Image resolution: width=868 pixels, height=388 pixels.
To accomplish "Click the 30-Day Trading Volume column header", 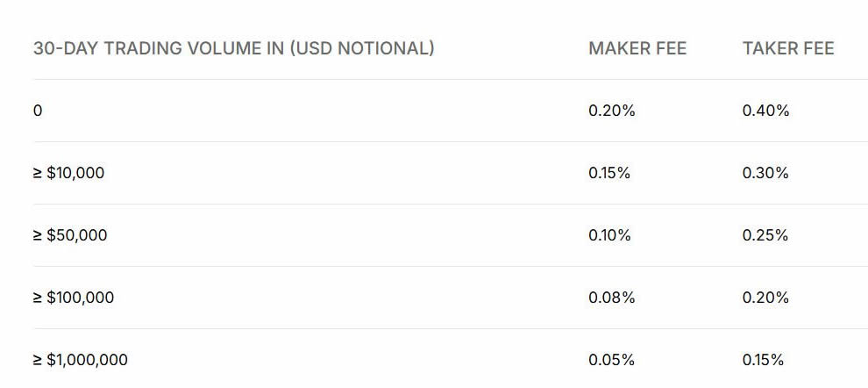I will point(233,48).
